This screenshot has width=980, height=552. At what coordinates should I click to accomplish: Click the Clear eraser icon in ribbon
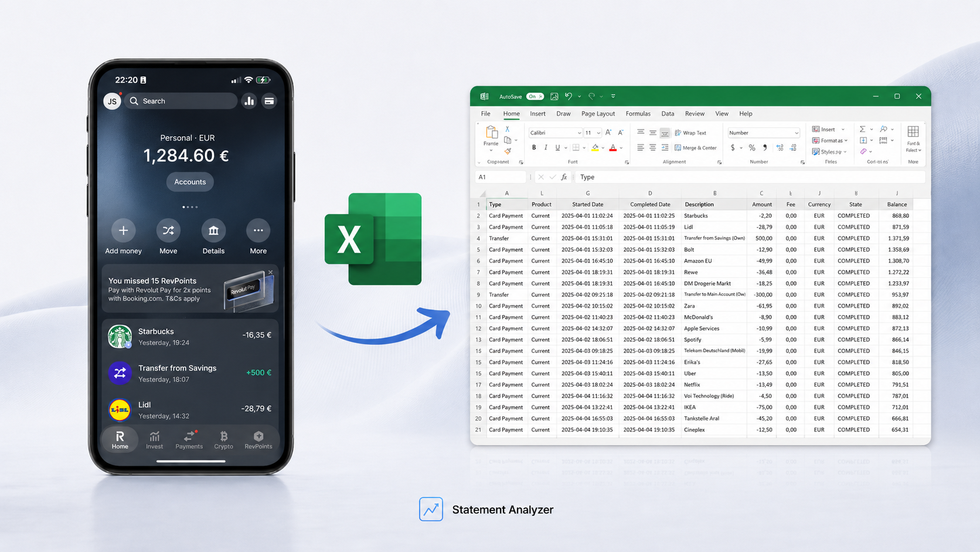point(863,151)
